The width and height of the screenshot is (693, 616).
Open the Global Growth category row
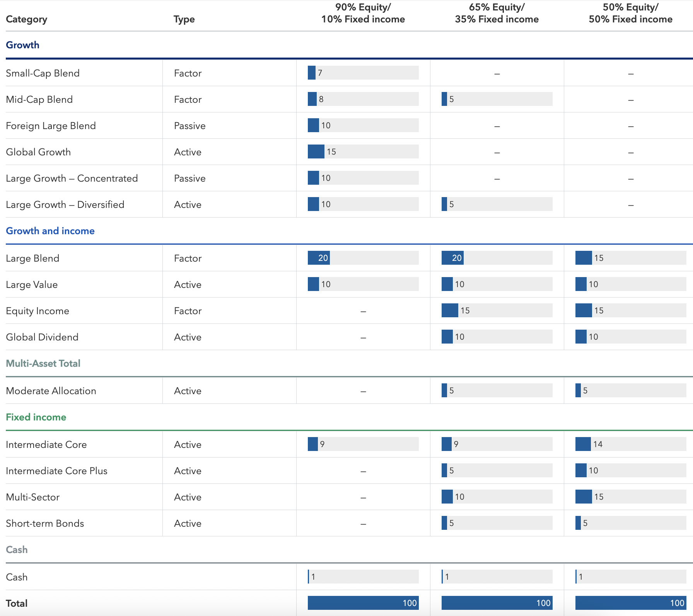tap(38, 152)
